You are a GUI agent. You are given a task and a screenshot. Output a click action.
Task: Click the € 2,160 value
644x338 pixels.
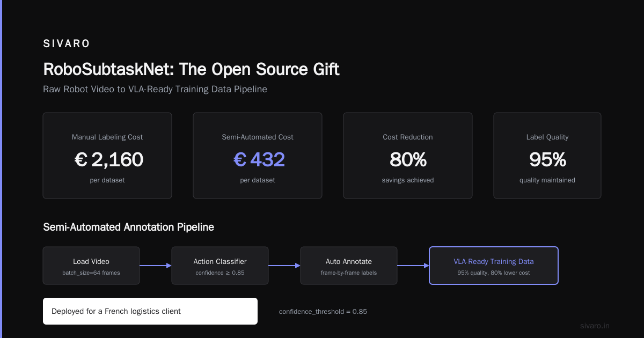109,159
